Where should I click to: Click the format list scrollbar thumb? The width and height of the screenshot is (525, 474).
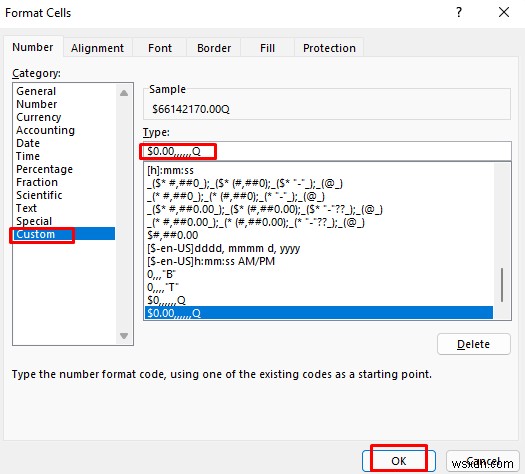pos(502,285)
